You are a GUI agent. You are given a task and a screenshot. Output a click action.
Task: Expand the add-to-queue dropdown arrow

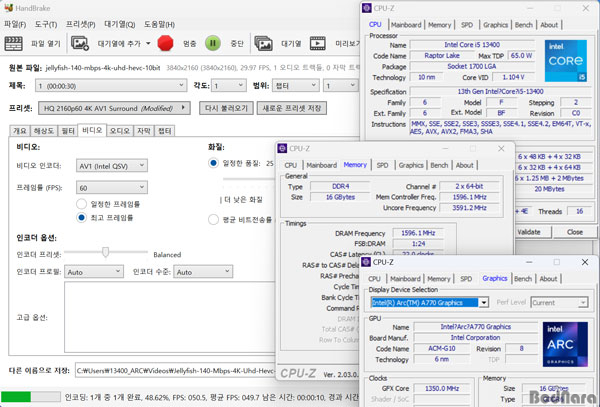(x=148, y=44)
